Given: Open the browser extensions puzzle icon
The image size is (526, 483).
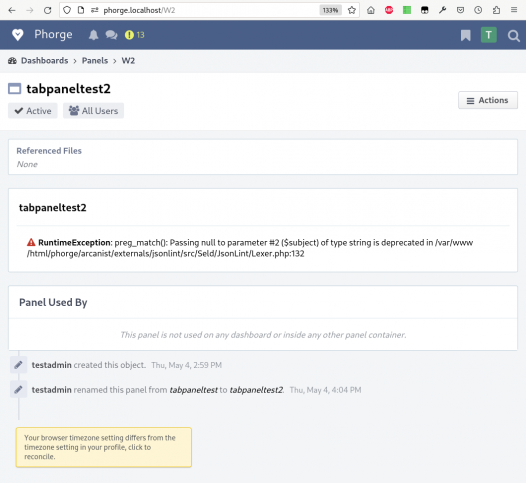Looking at the screenshot, I should (496, 10).
